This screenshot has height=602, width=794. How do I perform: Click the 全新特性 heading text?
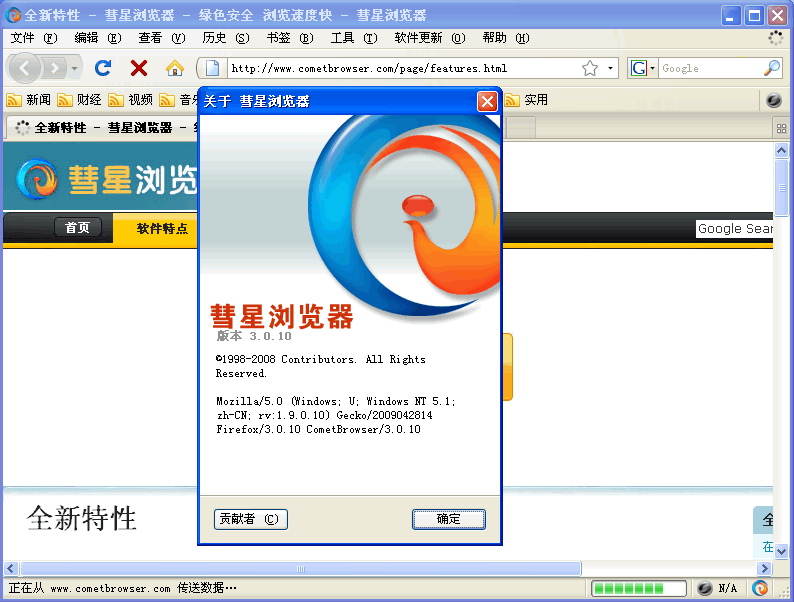(82, 518)
